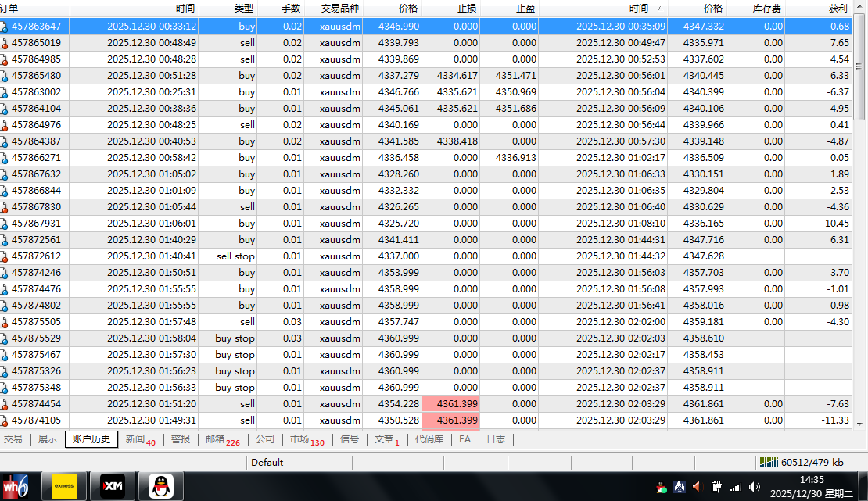Open the 日志 tab
The image size is (868, 501).
click(x=495, y=439)
